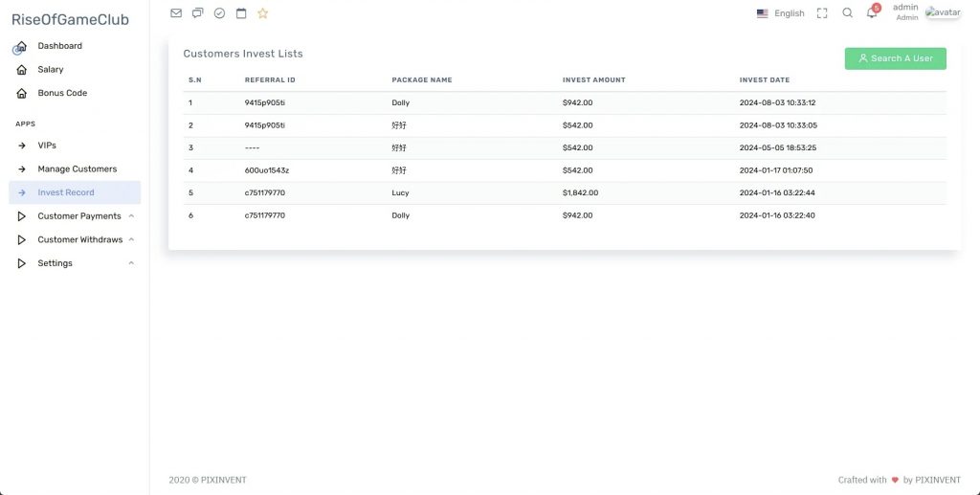
Task: Click the yellow star bookmark icon
Action: coord(263,13)
